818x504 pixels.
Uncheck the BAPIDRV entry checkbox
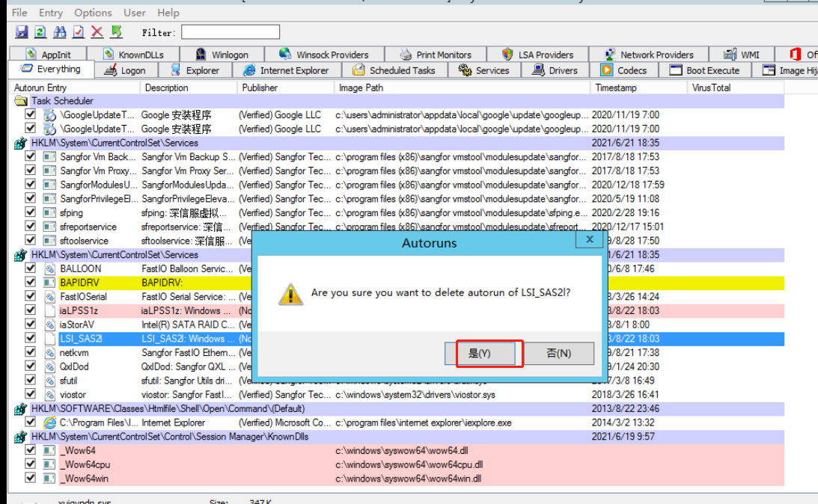(31, 283)
